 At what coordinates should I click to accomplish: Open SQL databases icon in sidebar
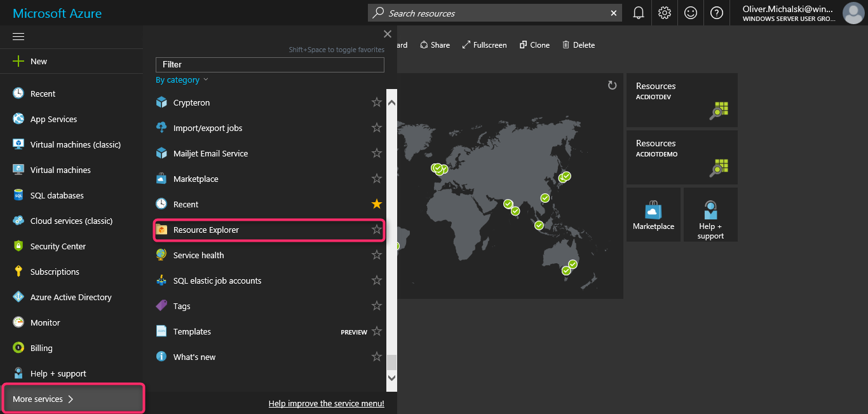coord(18,195)
